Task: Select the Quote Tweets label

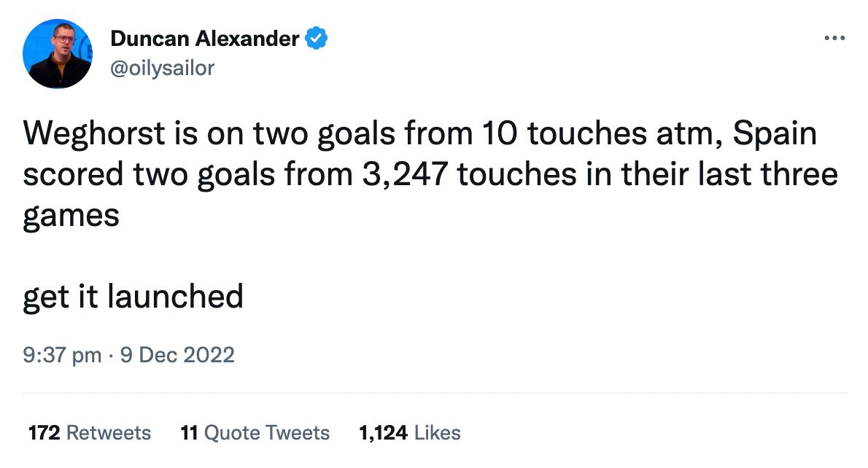Action: [x=268, y=432]
